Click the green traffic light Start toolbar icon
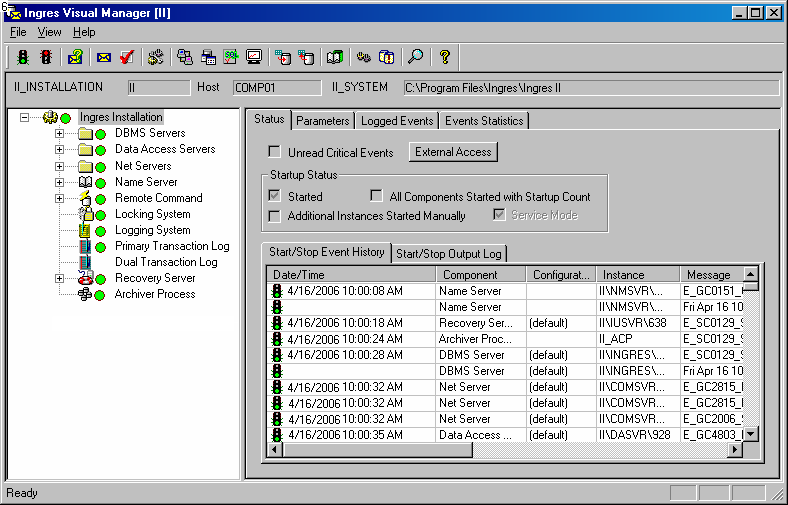The image size is (788, 505). [x=23, y=57]
